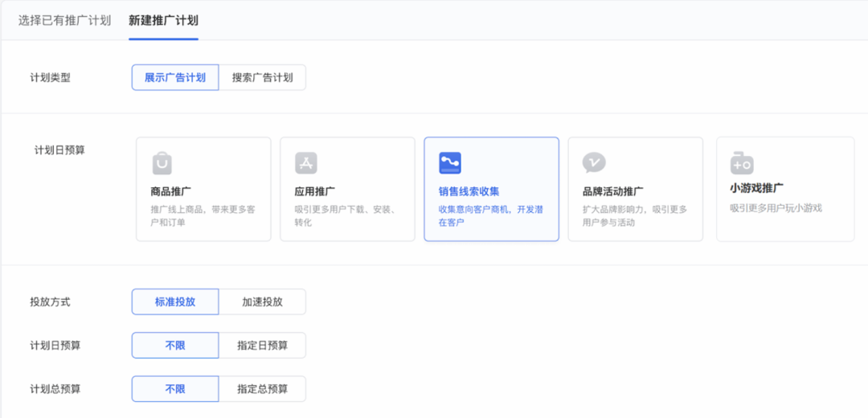Choose the 应用推广 card title
Screen dimensions: 868x418
[x=315, y=191]
